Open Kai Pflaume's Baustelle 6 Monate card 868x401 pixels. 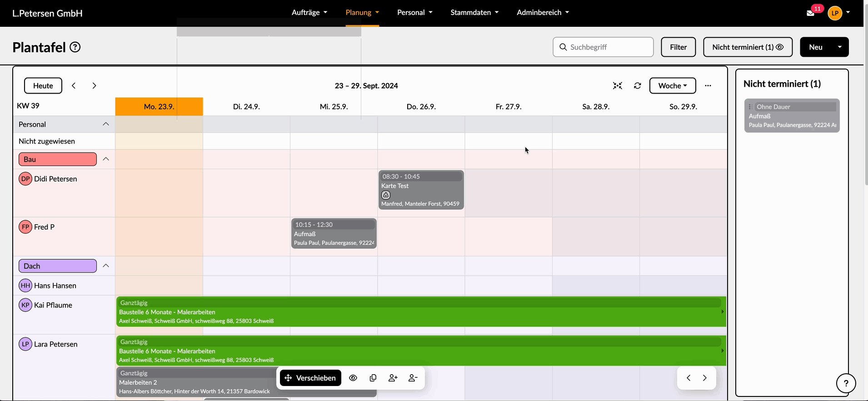[421, 312]
